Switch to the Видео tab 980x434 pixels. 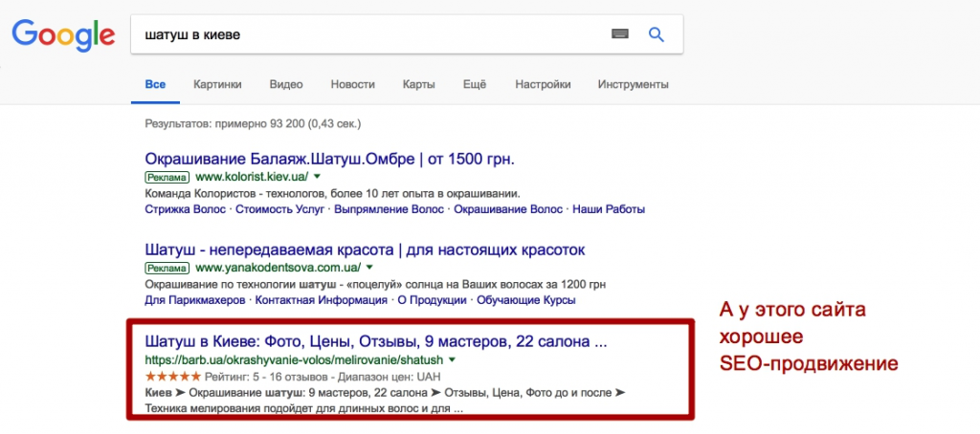click(x=286, y=84)
